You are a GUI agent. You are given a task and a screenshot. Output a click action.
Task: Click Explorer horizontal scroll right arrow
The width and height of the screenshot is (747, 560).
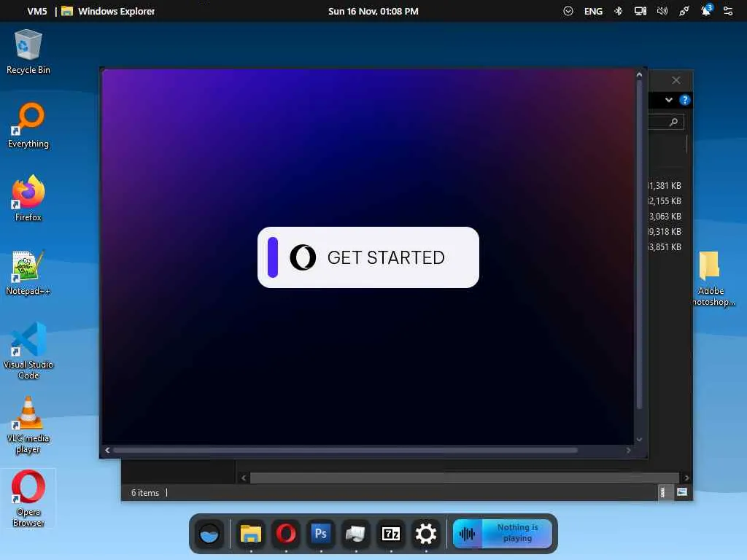(686, 478)
